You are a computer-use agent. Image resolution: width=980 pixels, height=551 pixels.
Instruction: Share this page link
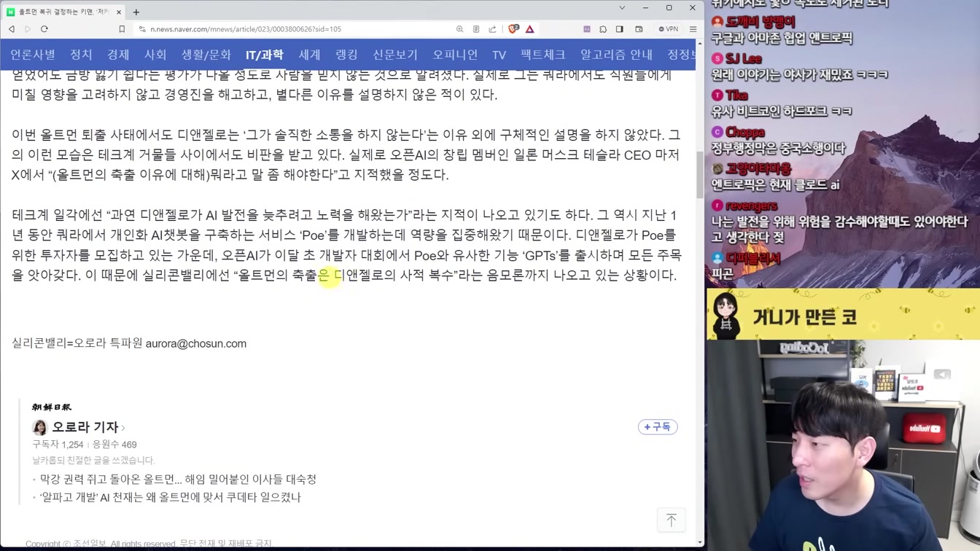[x=492, y=29]
